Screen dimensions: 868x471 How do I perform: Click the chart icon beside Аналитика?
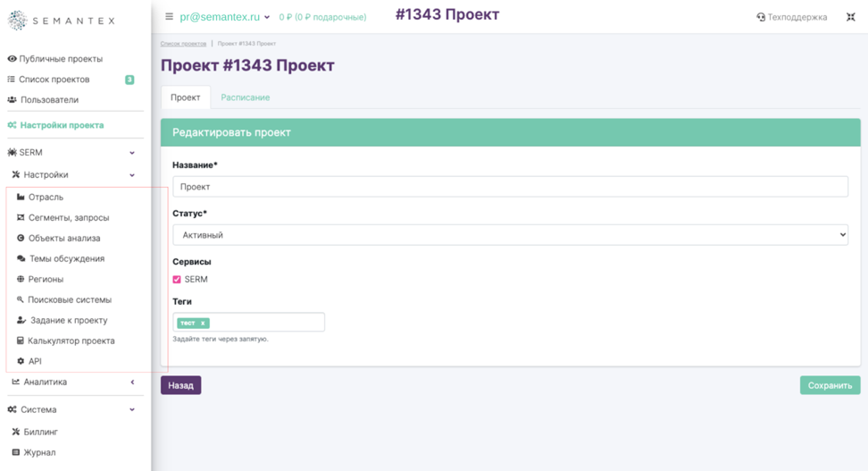[16, 382]
